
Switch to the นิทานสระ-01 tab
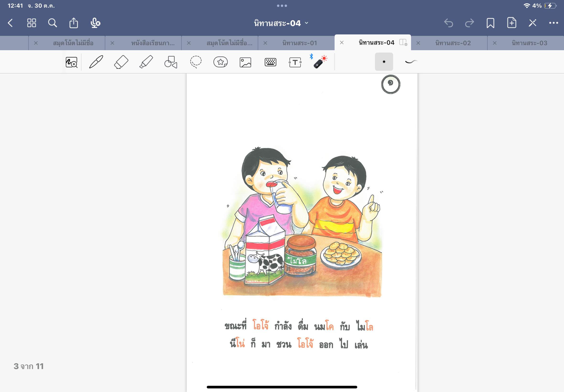pyautogui.click(x=299, y=43)
